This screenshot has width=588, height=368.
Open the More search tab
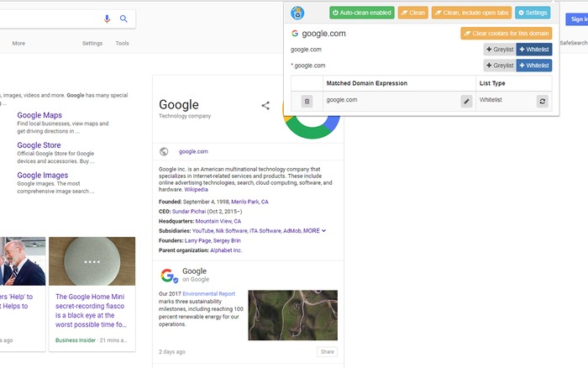coord(18,43)
